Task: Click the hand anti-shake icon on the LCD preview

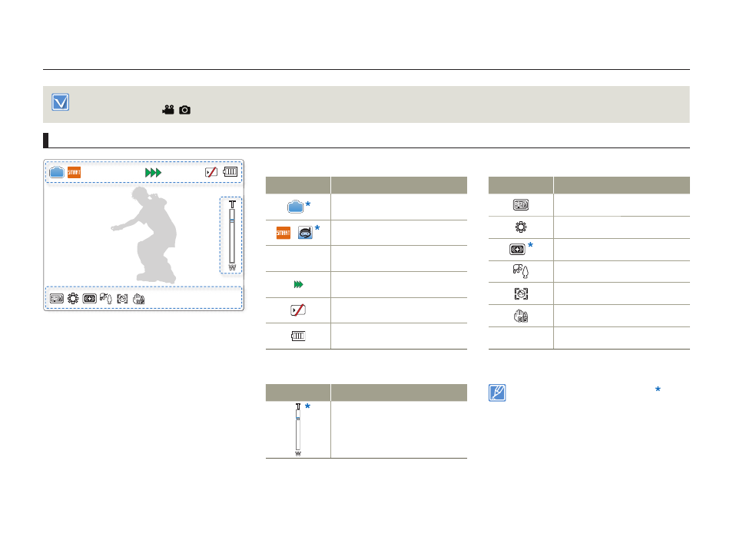Action: coord(139,299)
